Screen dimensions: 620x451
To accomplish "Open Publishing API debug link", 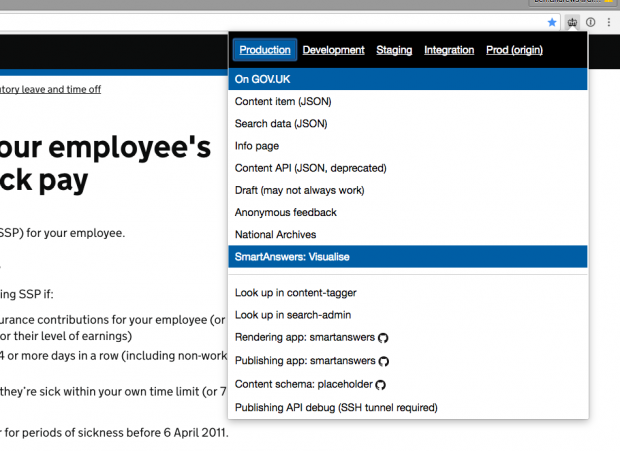I will (x=408, y=408).
